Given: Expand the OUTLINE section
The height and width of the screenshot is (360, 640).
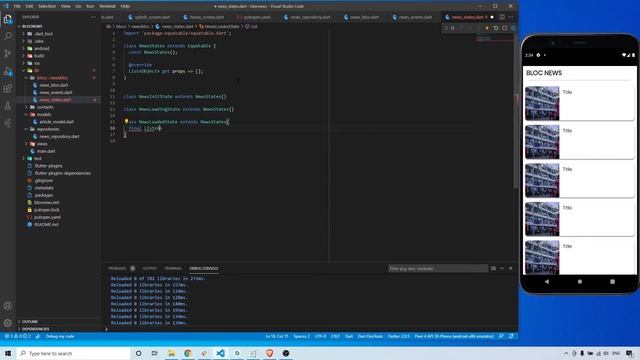Looking at the screenshot, I should tap(30, 322).
